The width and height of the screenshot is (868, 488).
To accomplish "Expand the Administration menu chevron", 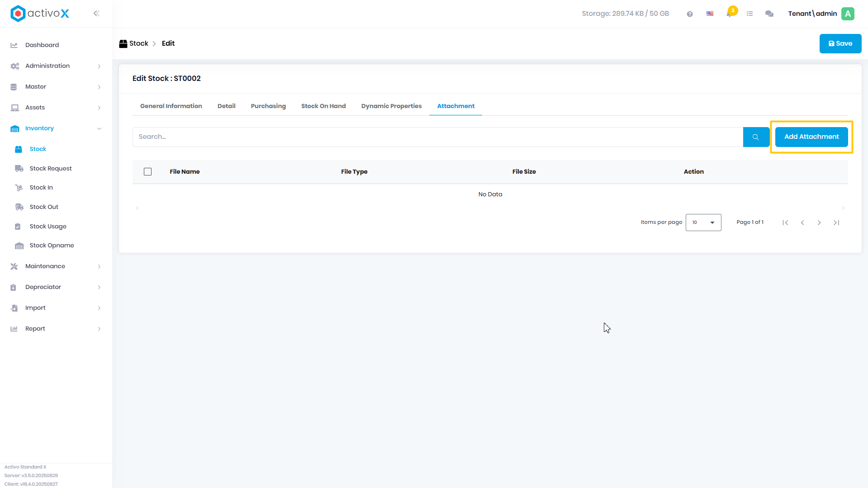I will (99, 66).
